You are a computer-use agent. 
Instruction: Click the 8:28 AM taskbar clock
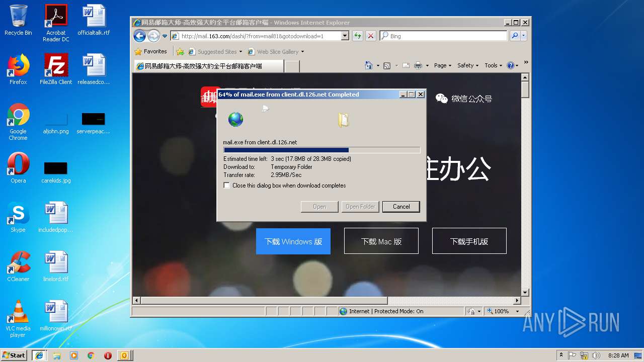click(618, 355)
